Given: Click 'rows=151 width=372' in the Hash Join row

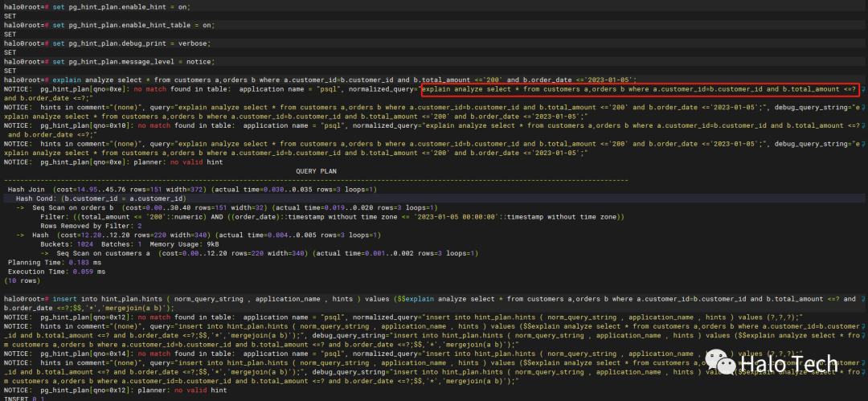Looking at the screenshot, I should pos(167,190).
